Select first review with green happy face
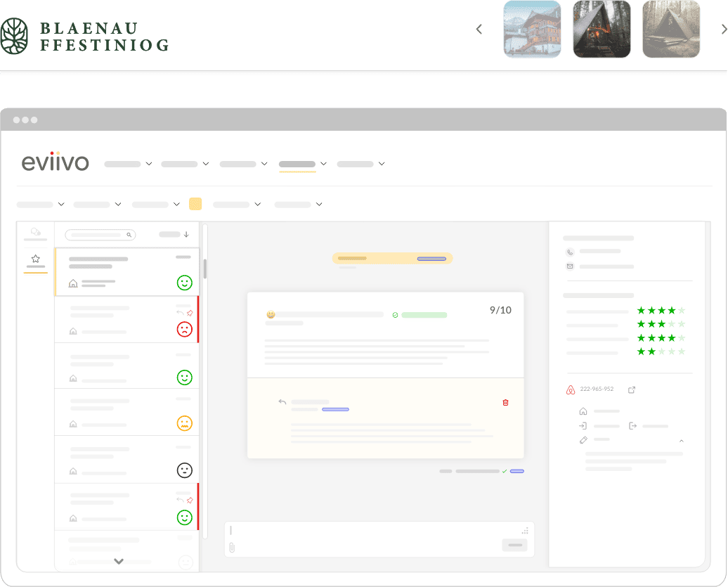728x587 pixels. tap(127, 272)
